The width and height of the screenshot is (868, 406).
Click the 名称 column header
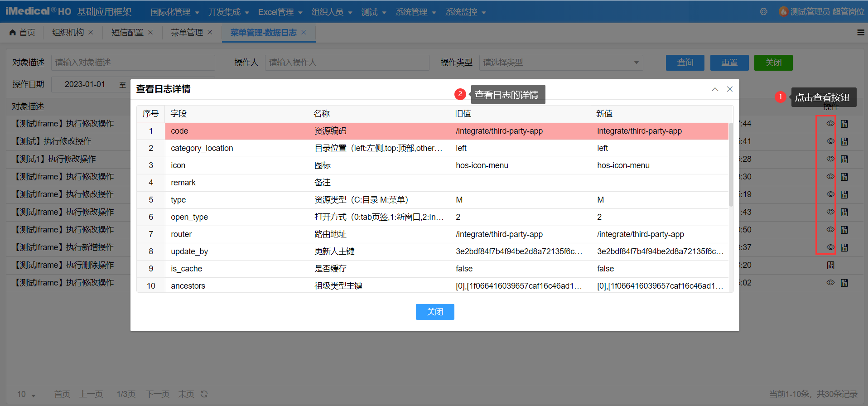322,114
